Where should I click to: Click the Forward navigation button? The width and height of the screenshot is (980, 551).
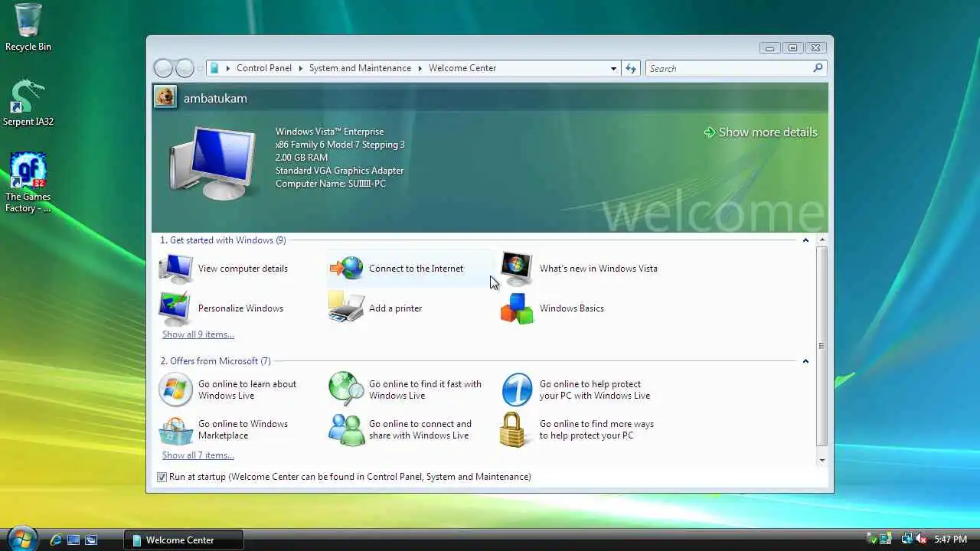point(185,68)
